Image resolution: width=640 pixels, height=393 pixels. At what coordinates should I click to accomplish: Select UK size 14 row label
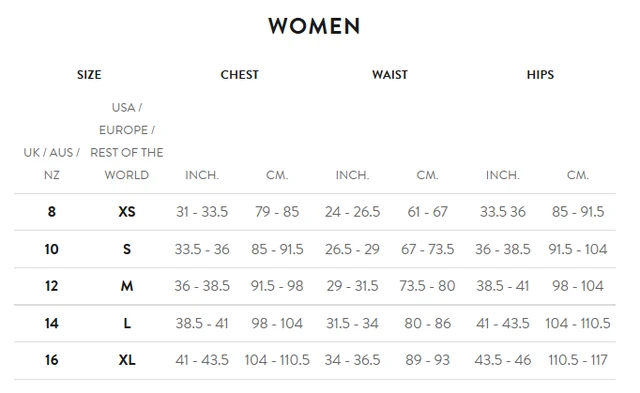tap(51, 323)
